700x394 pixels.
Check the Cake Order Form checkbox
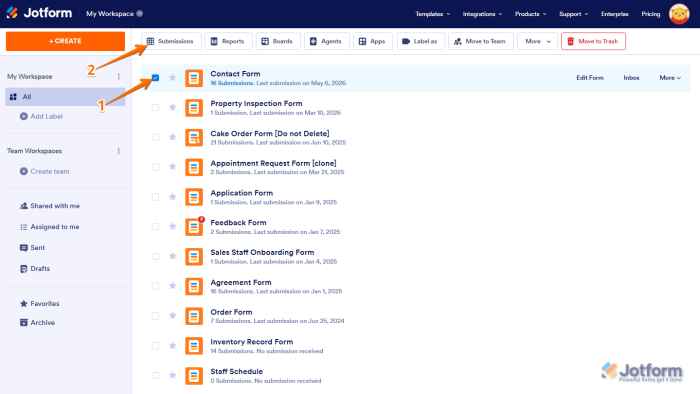point(155,137)
